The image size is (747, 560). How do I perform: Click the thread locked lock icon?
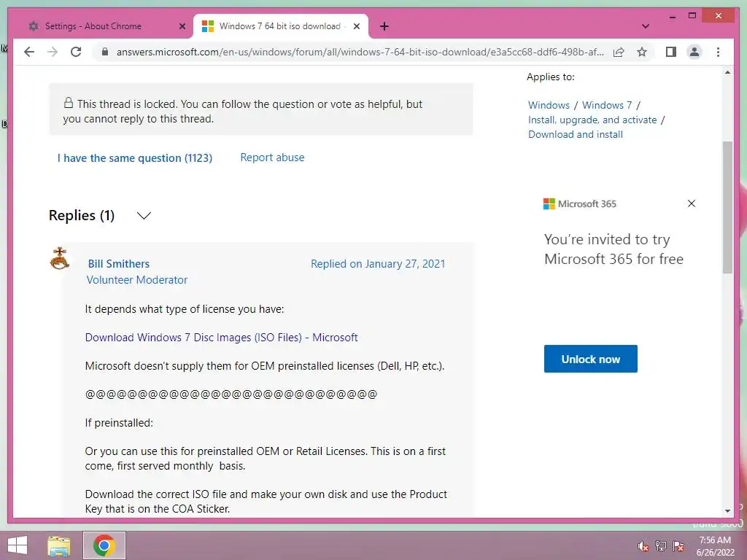click(x=69, y=103)
